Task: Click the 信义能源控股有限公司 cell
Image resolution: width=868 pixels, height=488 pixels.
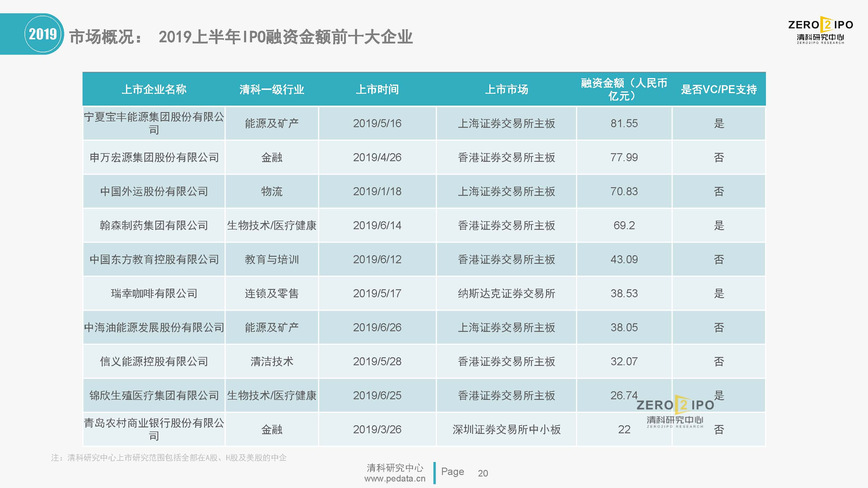Action: 154,361
